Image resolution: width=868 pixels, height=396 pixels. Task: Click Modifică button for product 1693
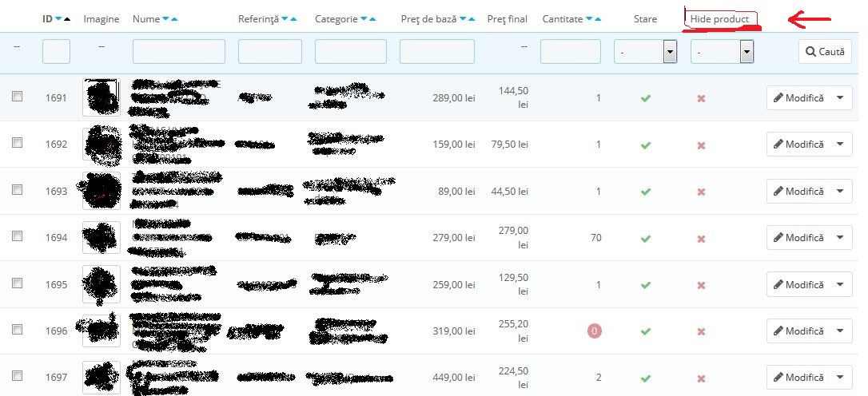click(x=798, y=192)
